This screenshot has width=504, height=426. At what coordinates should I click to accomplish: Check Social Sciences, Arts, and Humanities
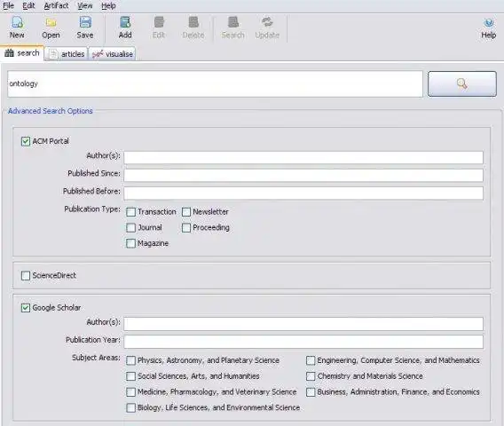tap(130, 376)
